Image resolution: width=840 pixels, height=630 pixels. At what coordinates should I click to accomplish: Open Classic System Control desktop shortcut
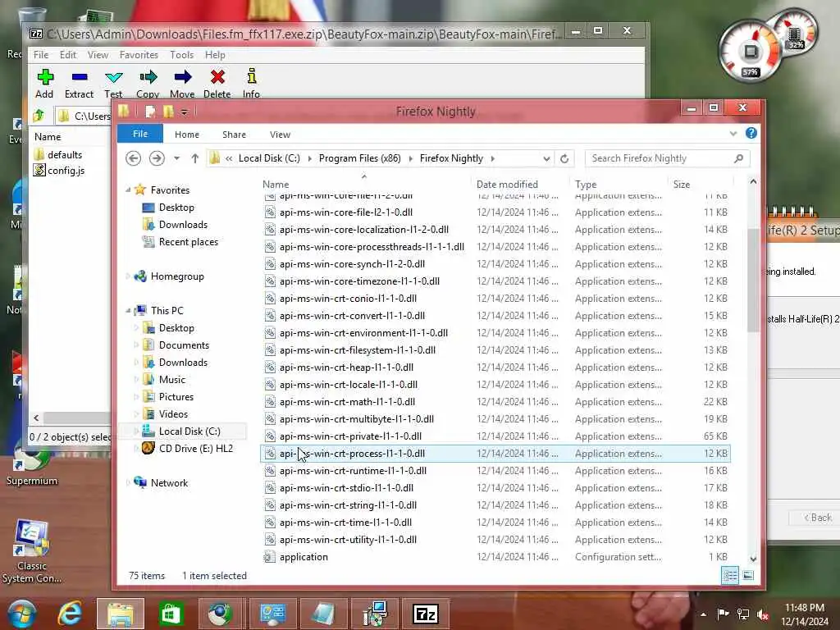click(32, 552)
